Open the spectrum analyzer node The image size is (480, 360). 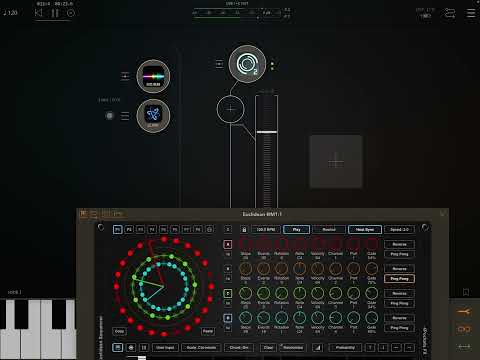[x=153, y=76]
